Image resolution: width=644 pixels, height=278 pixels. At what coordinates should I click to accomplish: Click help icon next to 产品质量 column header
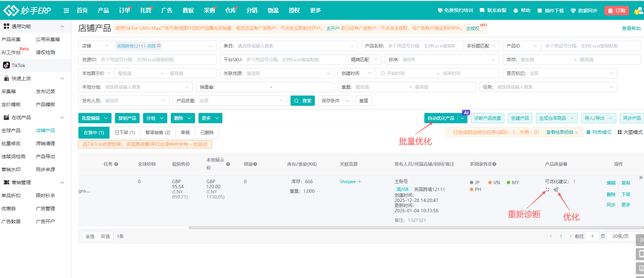click(x=565, y=164)
